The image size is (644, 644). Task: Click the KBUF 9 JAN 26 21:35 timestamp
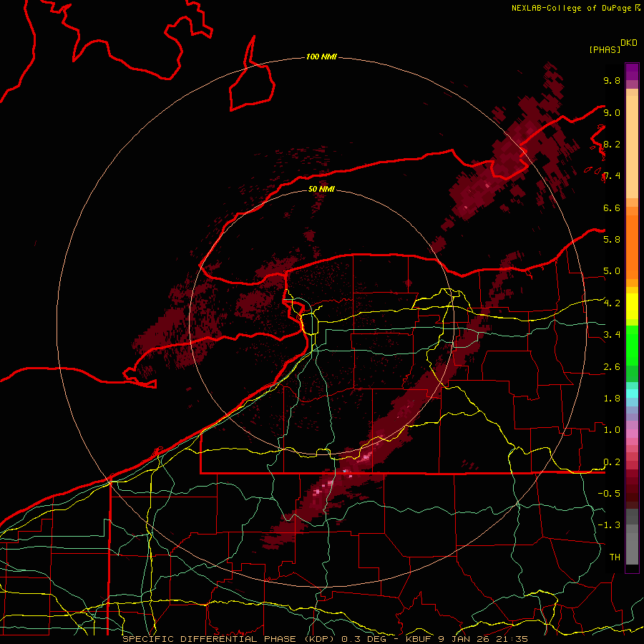[x=467, y=639]
